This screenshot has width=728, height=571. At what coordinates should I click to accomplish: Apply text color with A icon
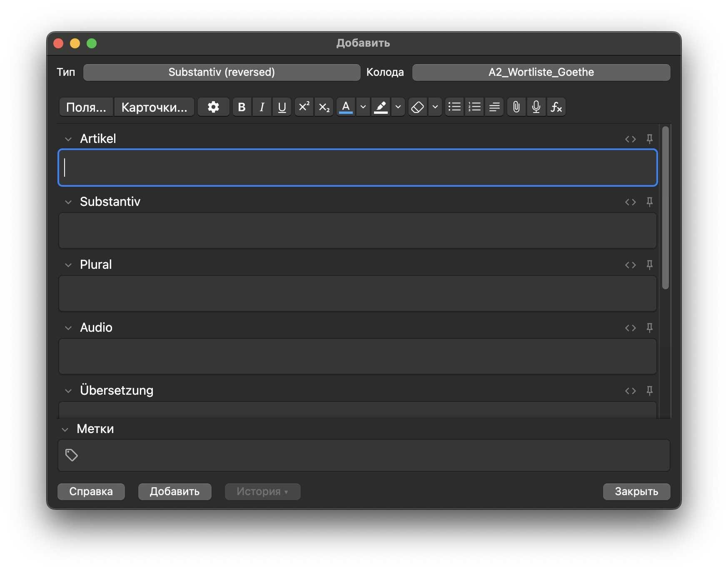[x=346, y=107]
